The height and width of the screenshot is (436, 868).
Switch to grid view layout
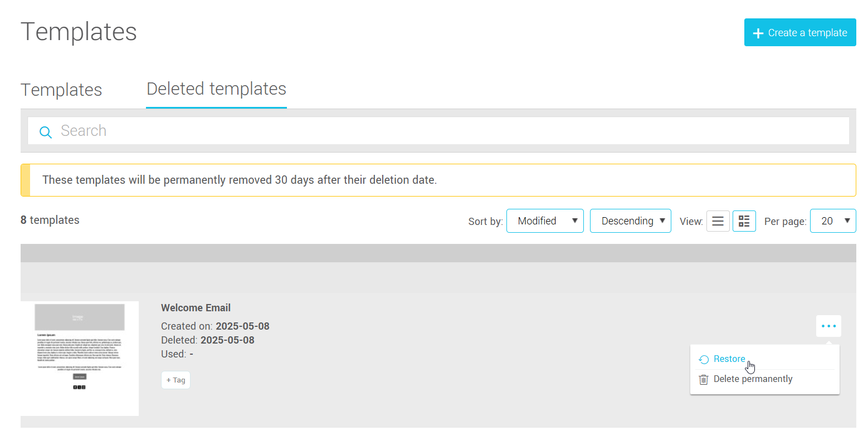click(744, 221)
